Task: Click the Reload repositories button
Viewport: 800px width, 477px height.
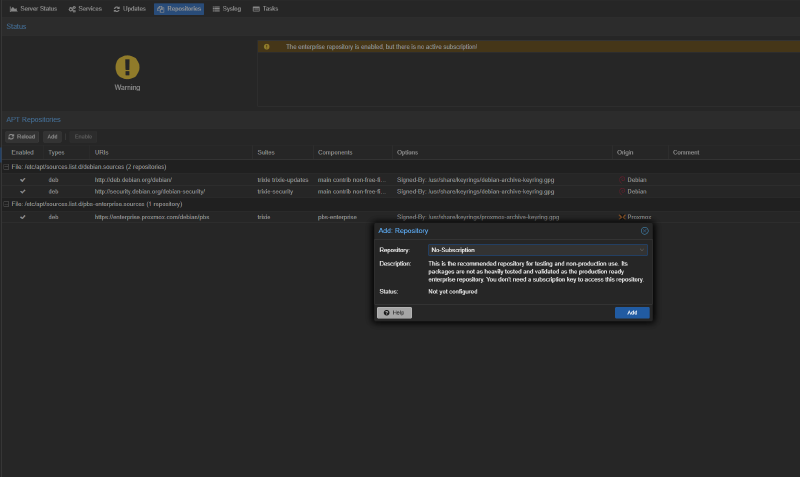Action: tap(22, 137)
